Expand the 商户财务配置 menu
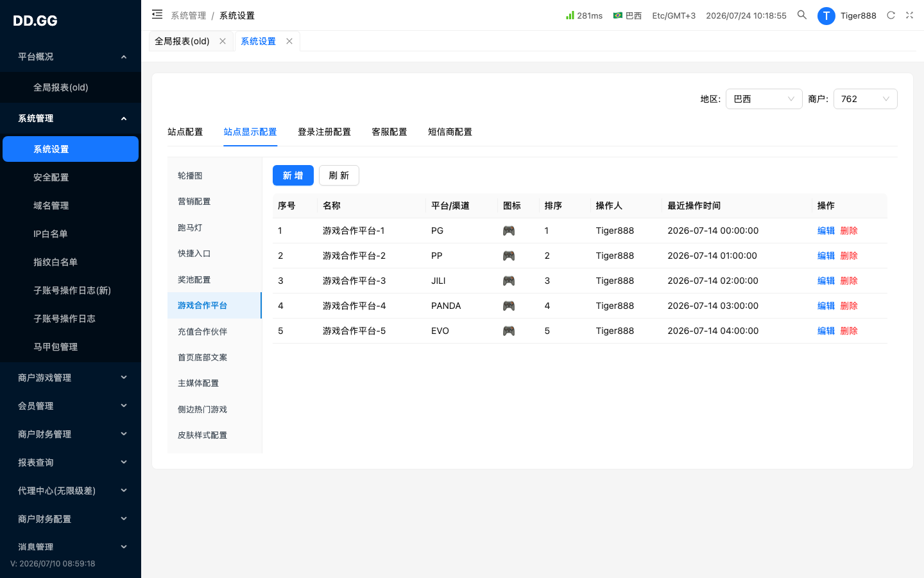Viewport: 924px width, 578px height. (x=71, y=519)
